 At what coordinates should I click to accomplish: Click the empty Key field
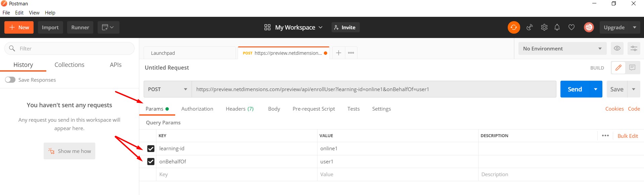click(x=237, y=174)
